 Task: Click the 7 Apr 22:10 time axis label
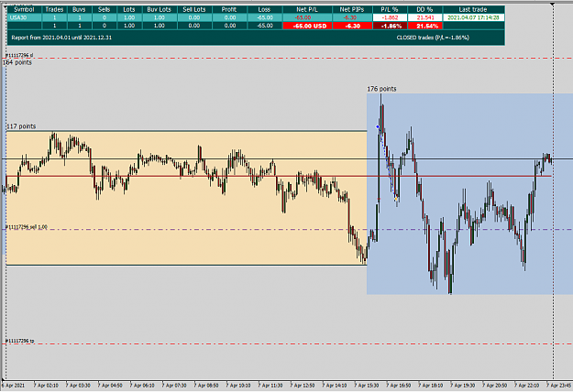click(x=526, y=386)
